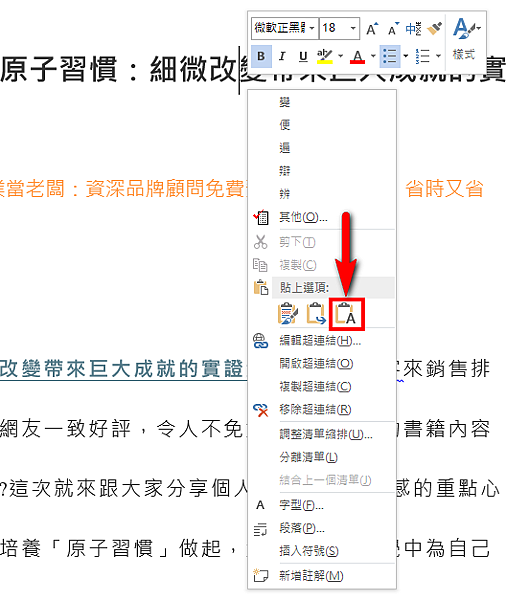This screenshot has width=506, height=600.
Task: Select the Format Painter brush icon
Action: 434,29
